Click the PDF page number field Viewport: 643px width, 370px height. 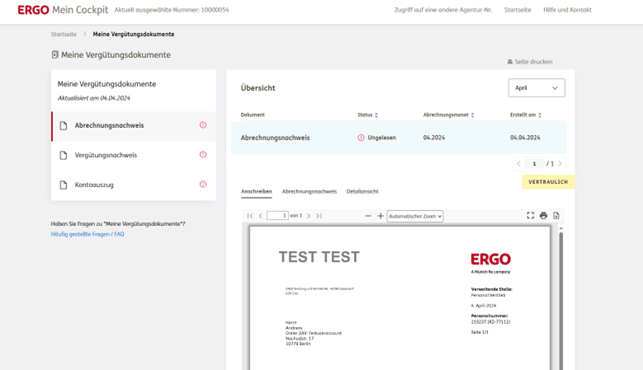tap(278, 216)
